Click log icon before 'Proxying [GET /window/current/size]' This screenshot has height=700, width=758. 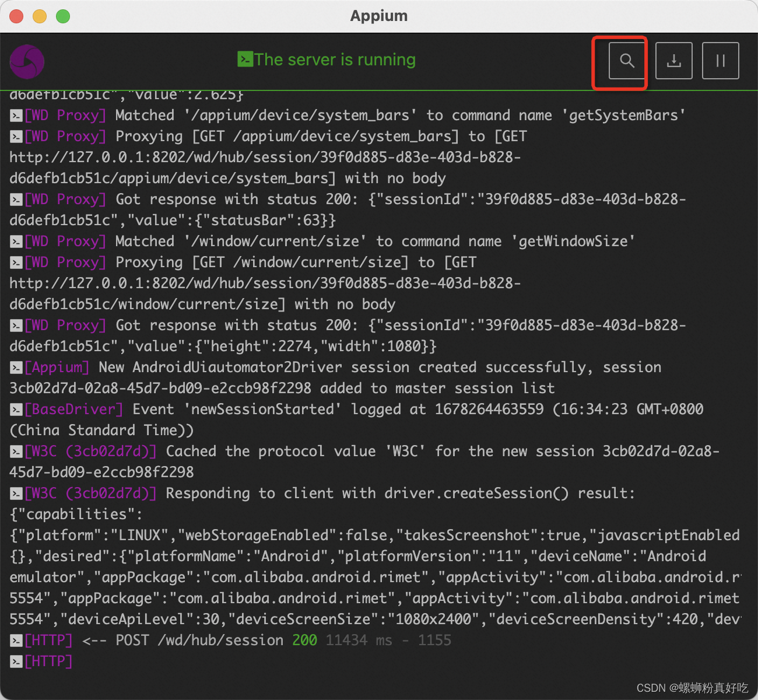coord(16,262)
